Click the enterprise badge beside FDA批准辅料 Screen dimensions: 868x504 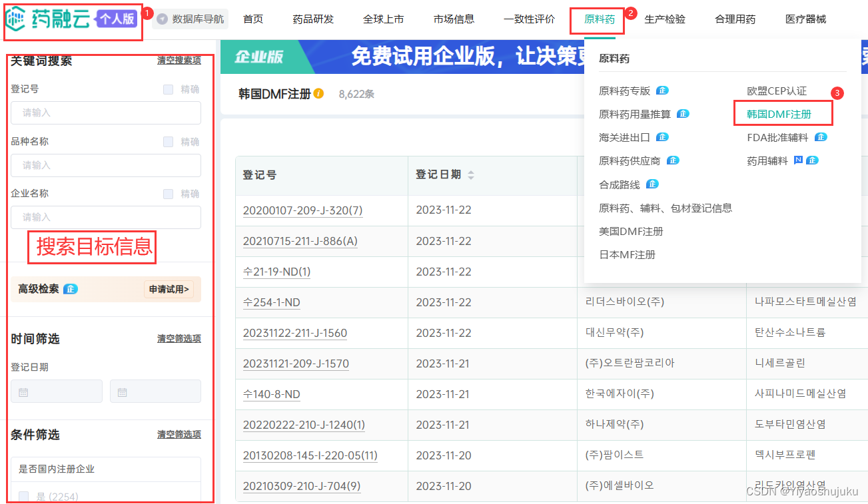point(821,137)
